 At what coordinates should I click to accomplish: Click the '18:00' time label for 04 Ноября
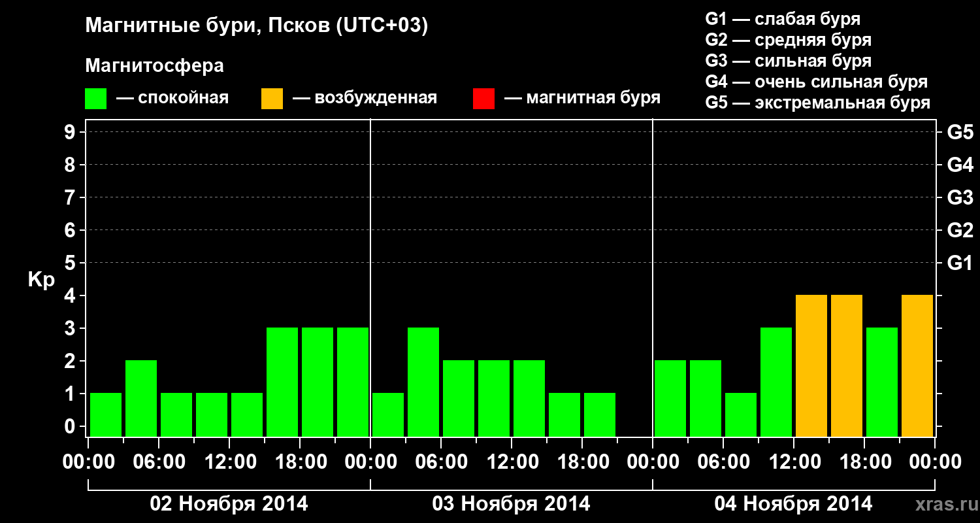tap(864, 462)
